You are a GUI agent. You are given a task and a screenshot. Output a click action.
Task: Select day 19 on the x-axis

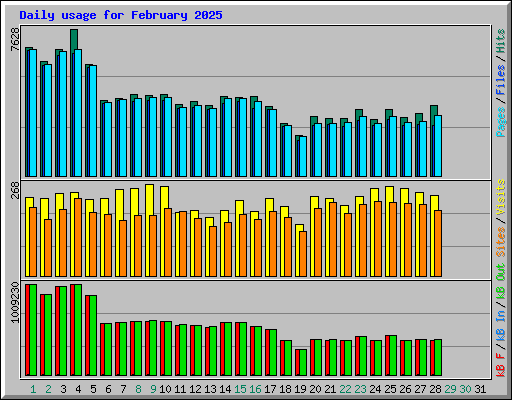click(x=300, y=389)
